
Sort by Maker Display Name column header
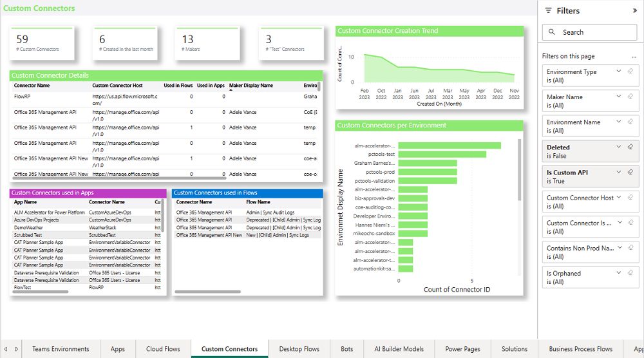[251, 86]
